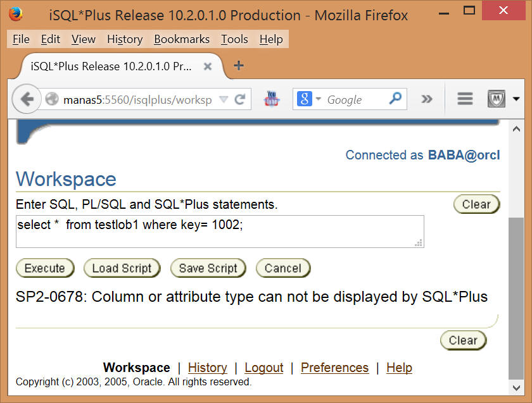
Task: Open the Preferences link
Action: pos(334,368)
